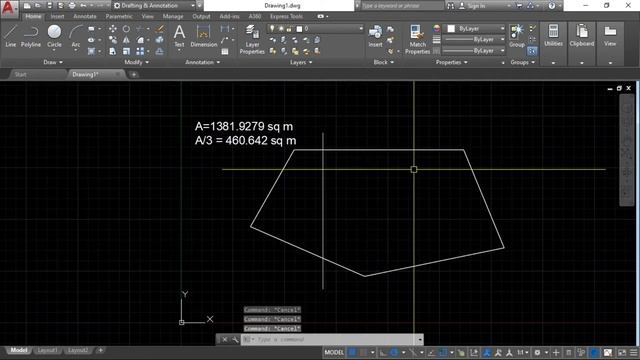Select the Polyline tool
640x360 pixels.
point(31,36)
